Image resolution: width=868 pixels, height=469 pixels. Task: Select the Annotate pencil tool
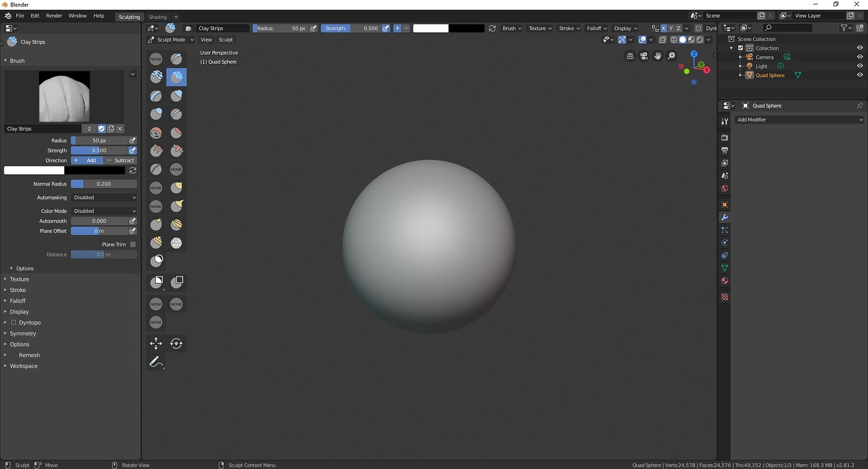[x=156, y=362]
